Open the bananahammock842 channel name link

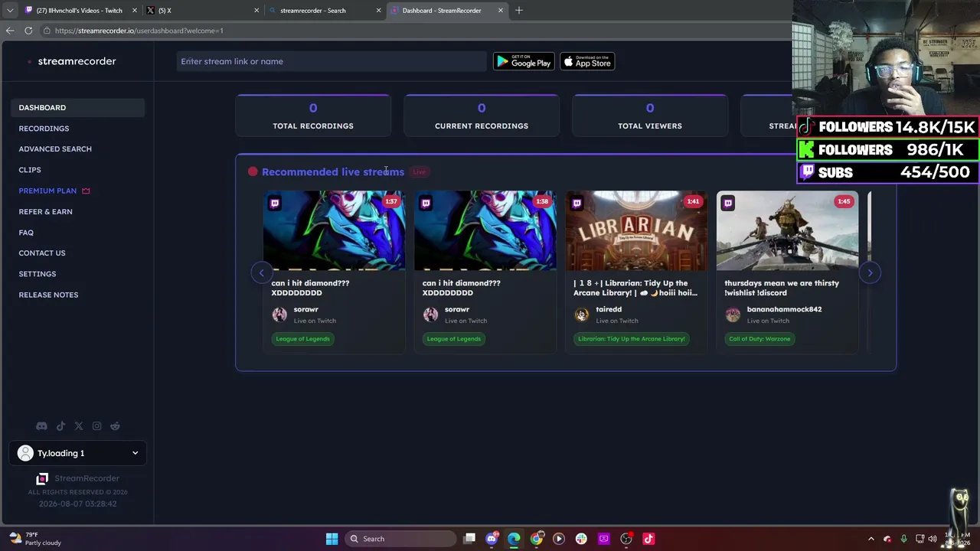point(784,309)
